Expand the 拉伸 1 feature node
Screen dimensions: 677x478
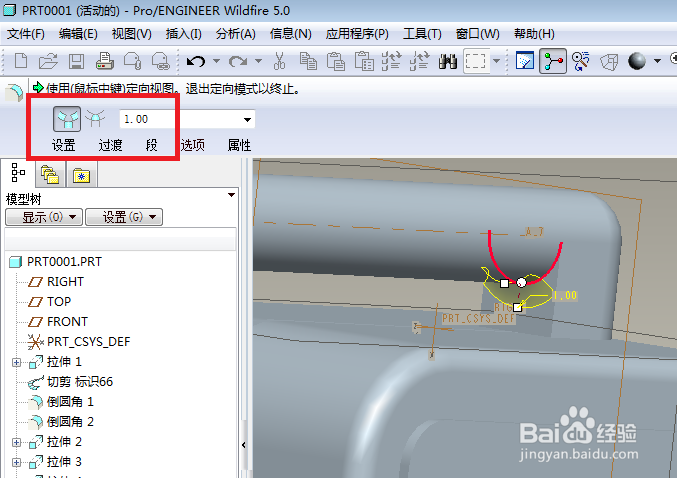16,362
